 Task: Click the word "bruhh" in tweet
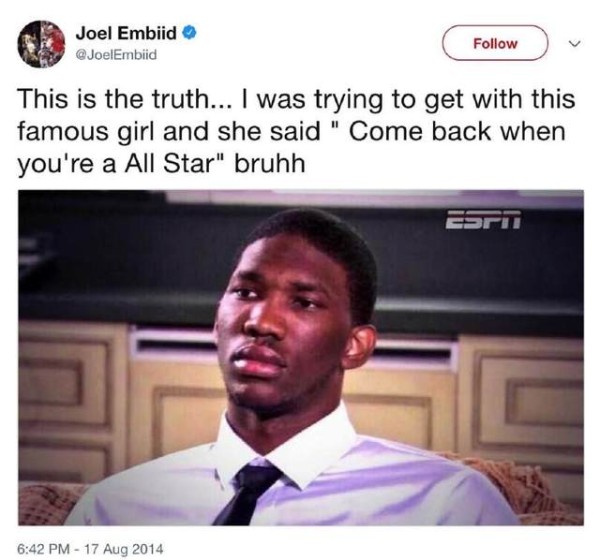[x=270, y=164]
